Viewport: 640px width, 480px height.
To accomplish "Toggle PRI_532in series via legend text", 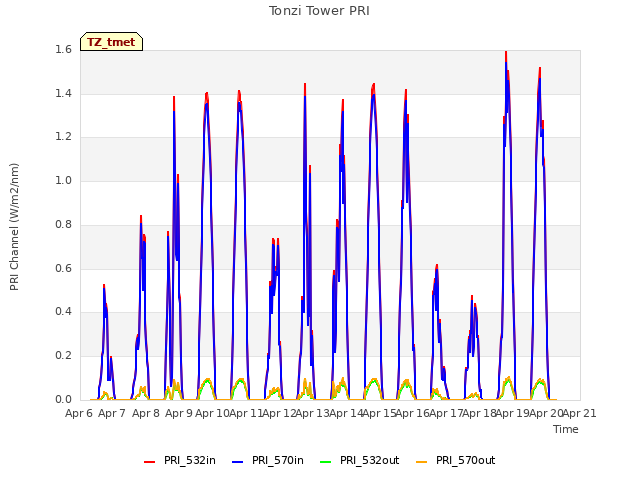I will tap(190, 460).
